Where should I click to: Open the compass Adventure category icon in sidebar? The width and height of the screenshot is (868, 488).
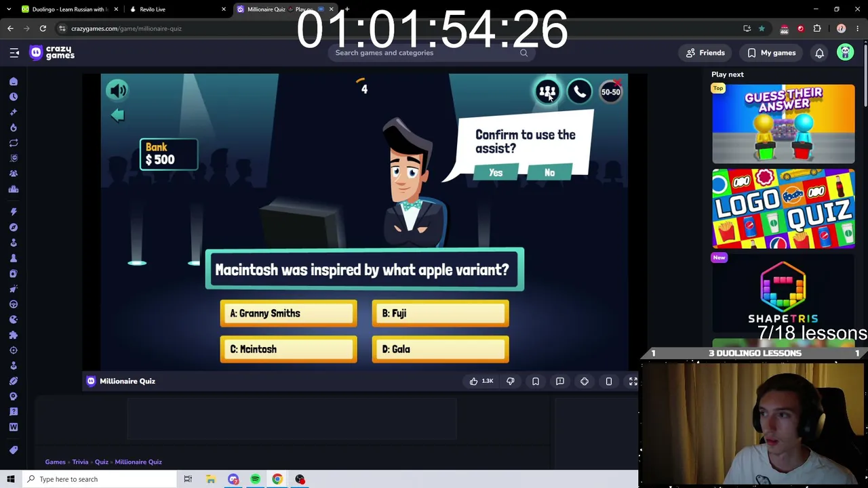tap(13, 227)
